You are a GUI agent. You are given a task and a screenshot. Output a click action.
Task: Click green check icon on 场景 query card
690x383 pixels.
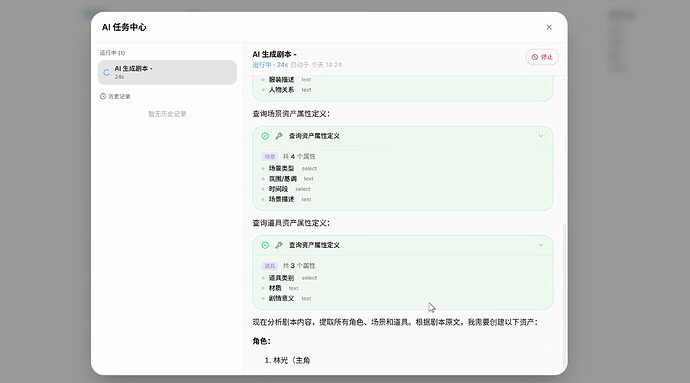coord(265,136)
